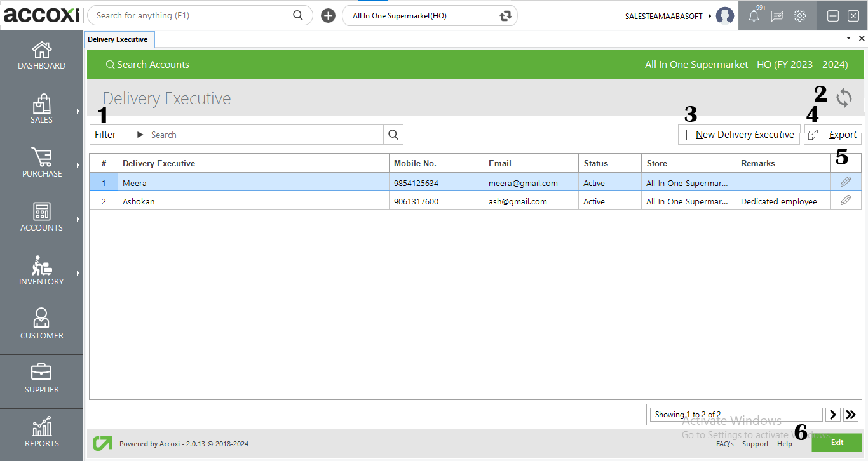
Task: Click the Search input field in the filter bar
Action: tap(264, 135)
